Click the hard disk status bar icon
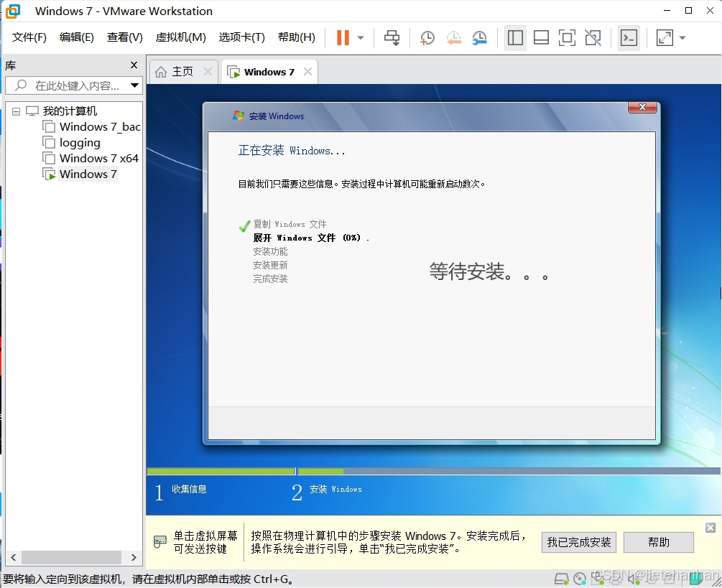This screenshot has height=588, width=722. pos(561,579)
